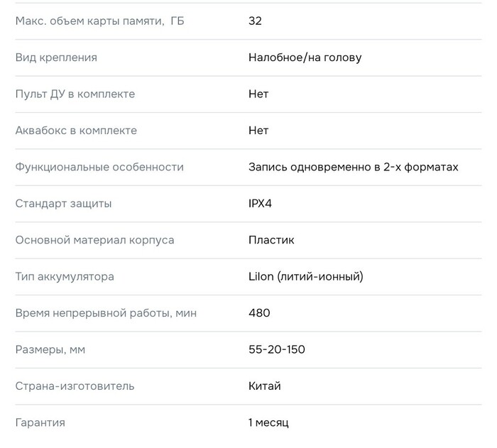Click 'Нет' next to Аквабокс
This screenshot has width=497, height=448.
258,131
